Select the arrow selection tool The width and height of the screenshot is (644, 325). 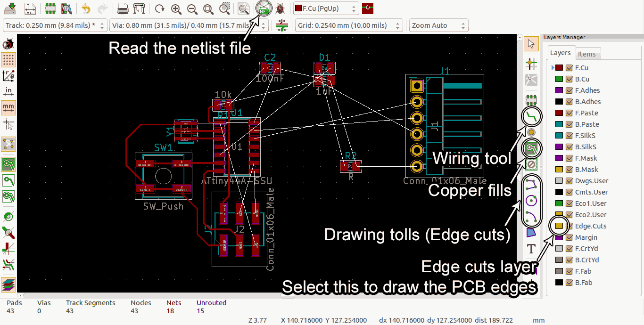coord(531,43)
